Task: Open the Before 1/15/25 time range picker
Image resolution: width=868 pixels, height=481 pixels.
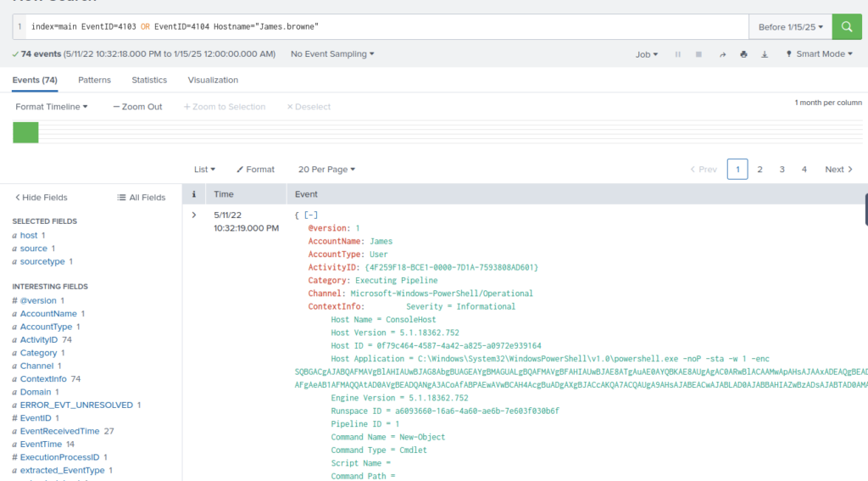Action: [x=791, y=26]
